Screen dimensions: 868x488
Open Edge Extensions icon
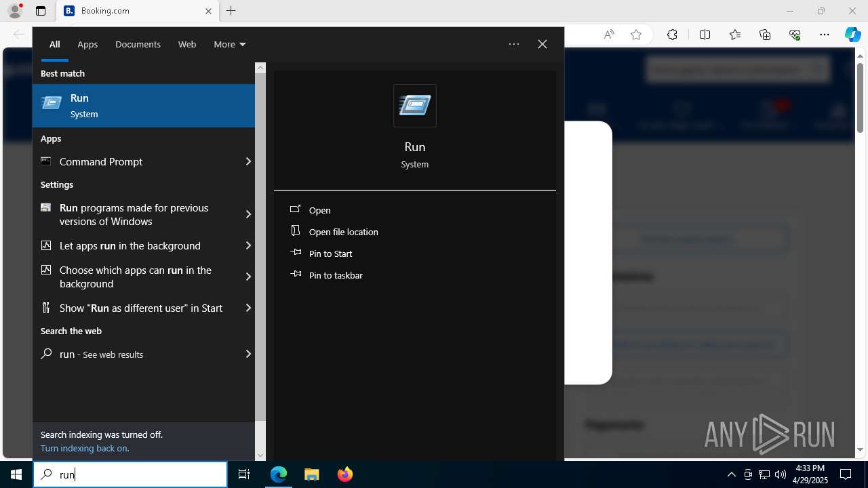672,35
